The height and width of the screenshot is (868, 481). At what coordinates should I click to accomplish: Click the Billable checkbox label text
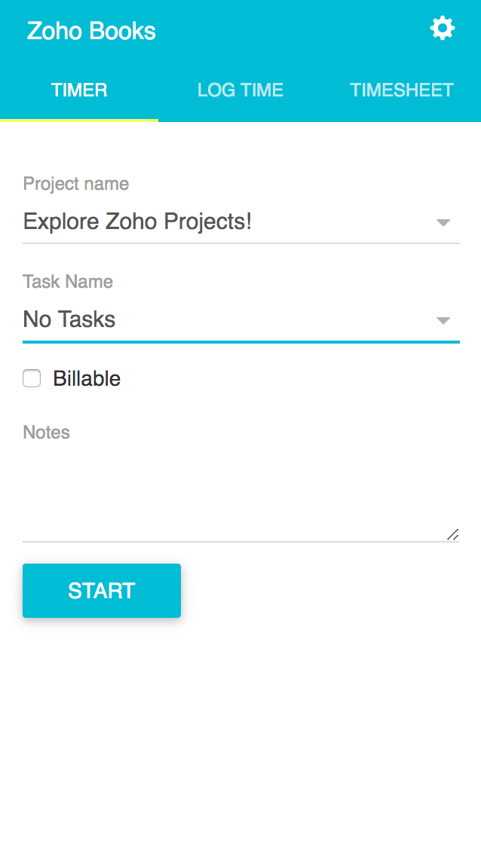pos(87,378)
